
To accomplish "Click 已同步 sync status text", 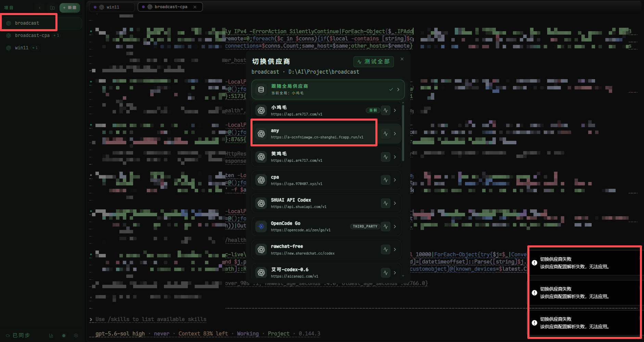I will 21,335.
